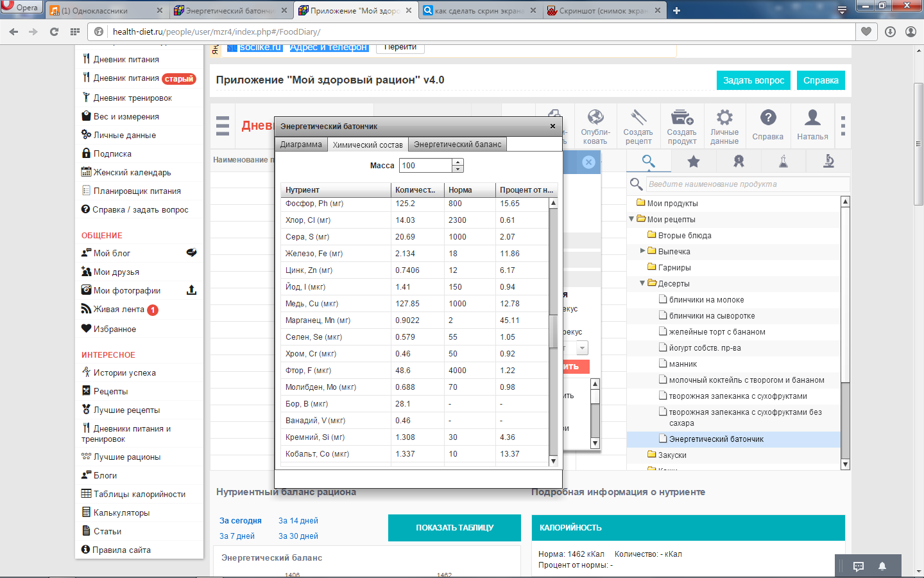Click the product name search field
The width and height of the screenshot is (924, 578).
click(x=748, y=184)
